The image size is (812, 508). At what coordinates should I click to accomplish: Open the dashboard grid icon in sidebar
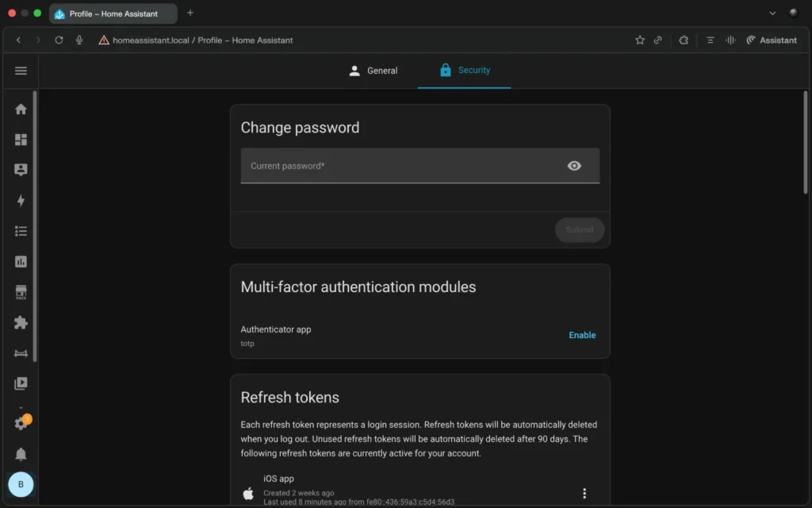tap(21, 140)
